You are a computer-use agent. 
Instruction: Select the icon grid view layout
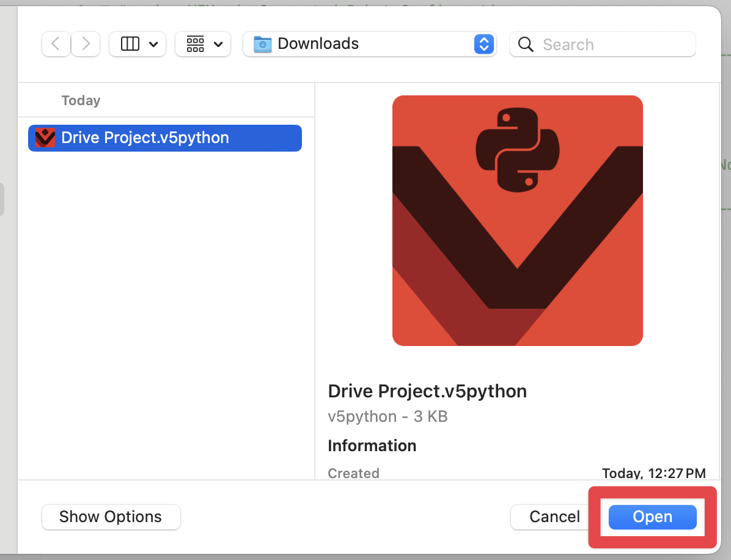pyautogui.click(x=196, y=43)
